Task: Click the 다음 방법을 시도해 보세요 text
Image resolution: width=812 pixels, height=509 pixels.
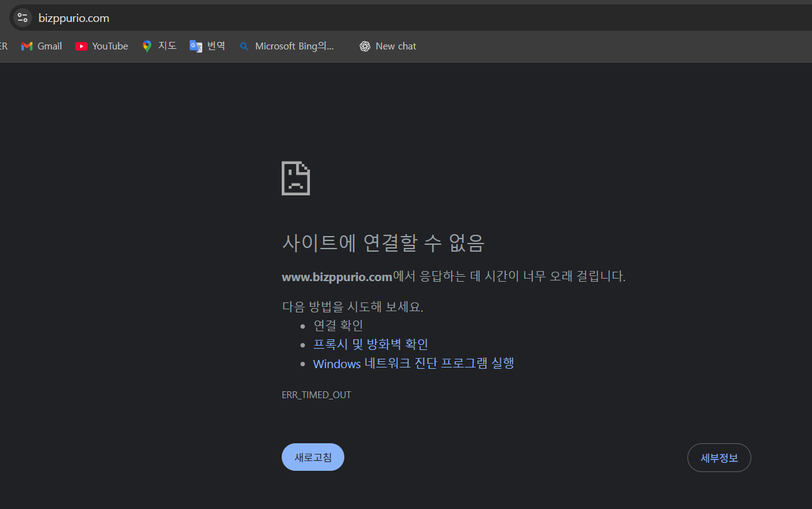Action: [352, 307]
